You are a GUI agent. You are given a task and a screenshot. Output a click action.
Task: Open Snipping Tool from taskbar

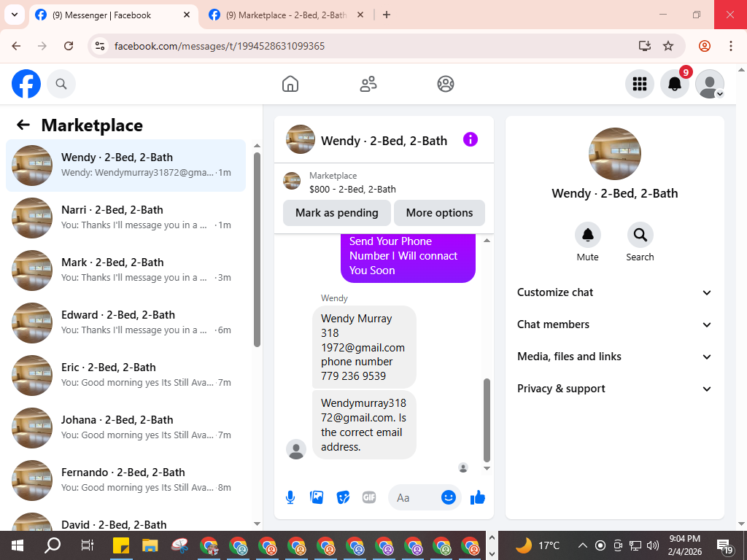coord(180,545)
